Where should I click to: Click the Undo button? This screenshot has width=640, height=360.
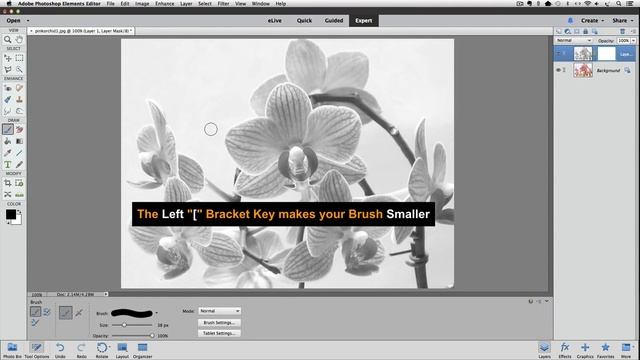(x=60, y=350)
